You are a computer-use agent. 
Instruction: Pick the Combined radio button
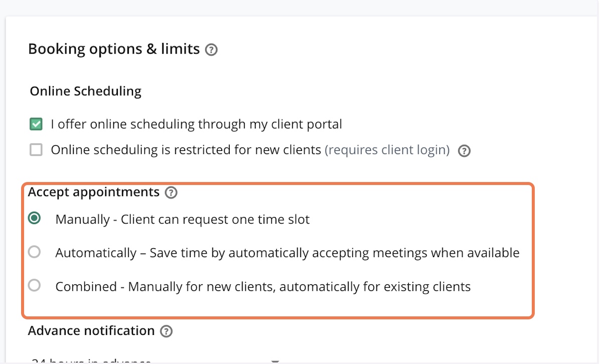[x=34, y=286]
